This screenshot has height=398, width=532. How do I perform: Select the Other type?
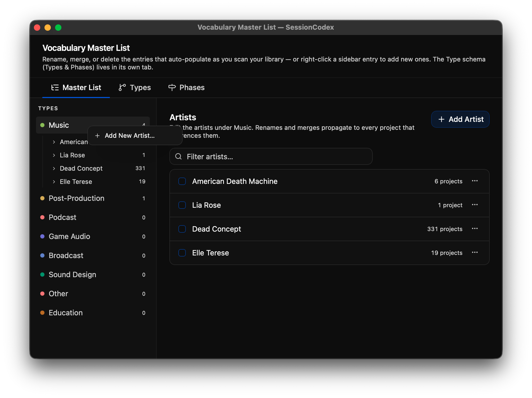pos(93,294)
